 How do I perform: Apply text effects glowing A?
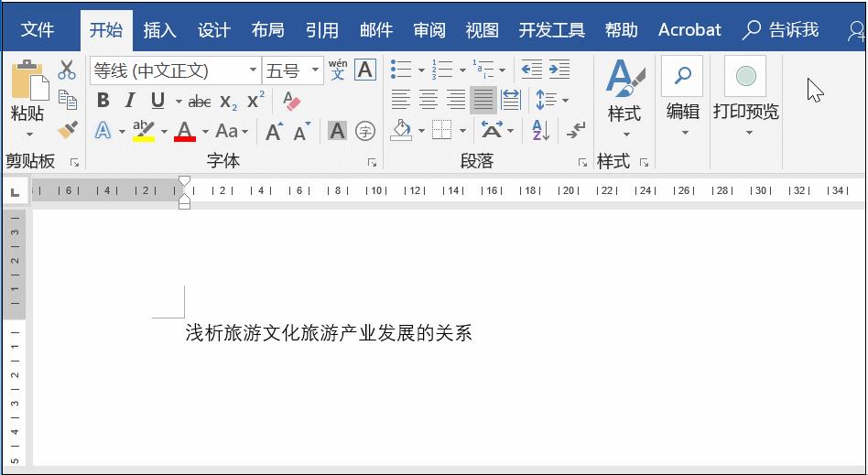[103, 131]
